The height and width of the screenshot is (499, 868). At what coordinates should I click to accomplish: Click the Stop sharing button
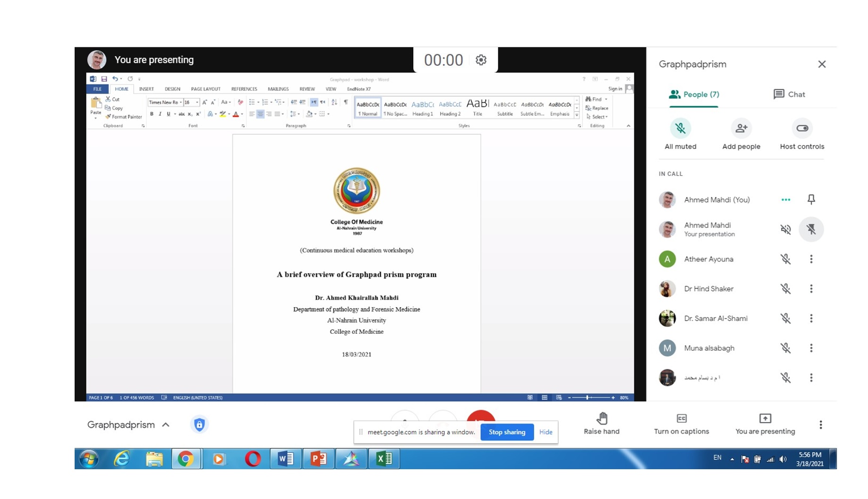coord(507,431)
